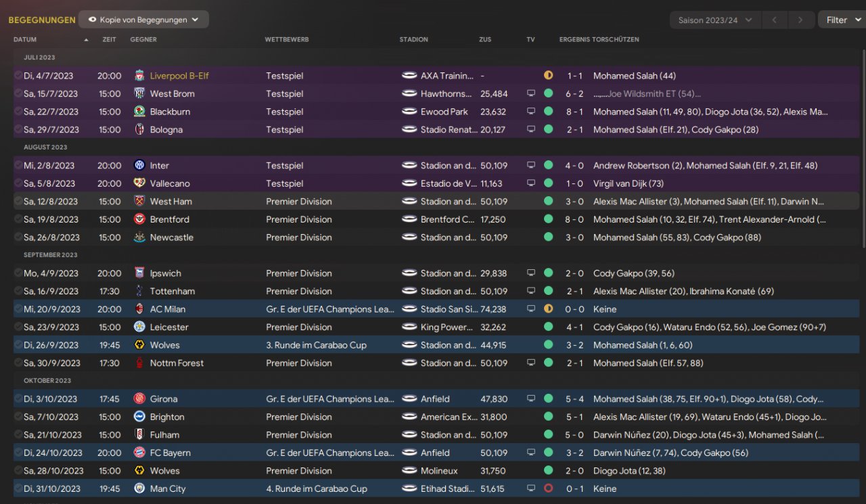Click the draw indicator on the AC Milan row
Viewport: 866px width, 504px height.
pos(548,309)
